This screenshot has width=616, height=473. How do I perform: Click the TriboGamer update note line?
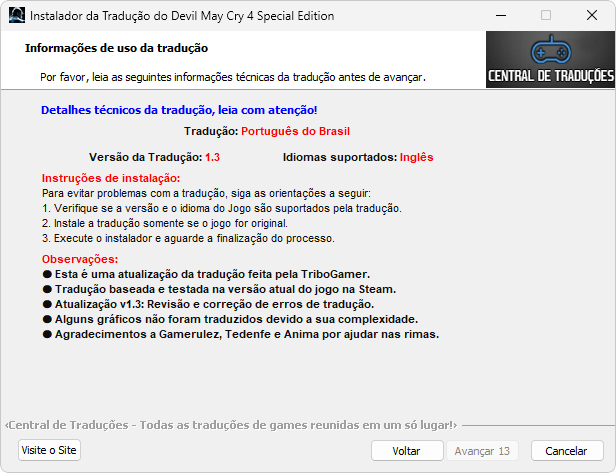[206, 274]
